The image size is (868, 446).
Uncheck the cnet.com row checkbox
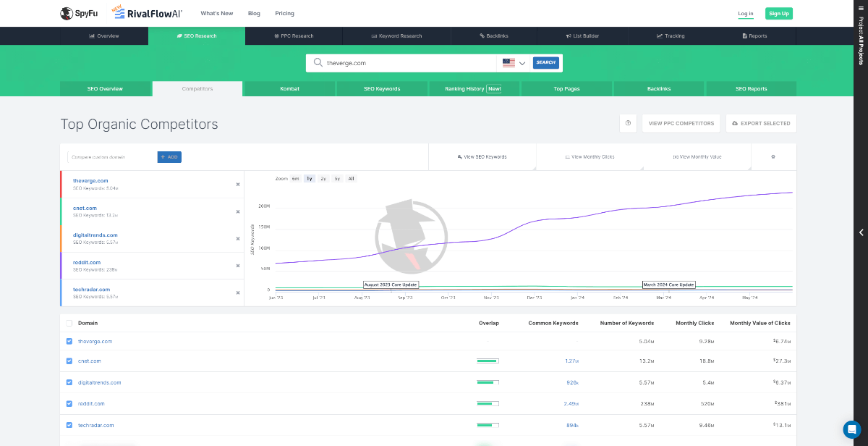[69, 361]
